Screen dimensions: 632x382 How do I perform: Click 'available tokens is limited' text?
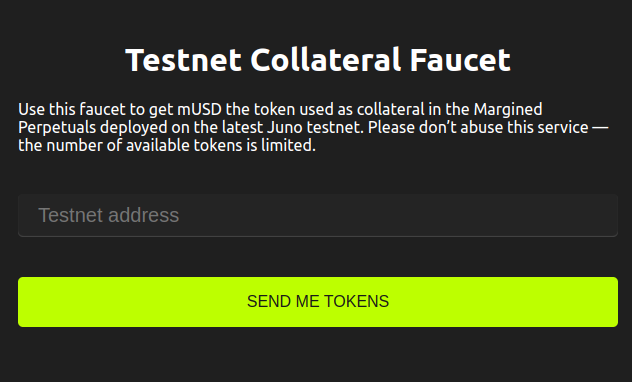point(221,145)
